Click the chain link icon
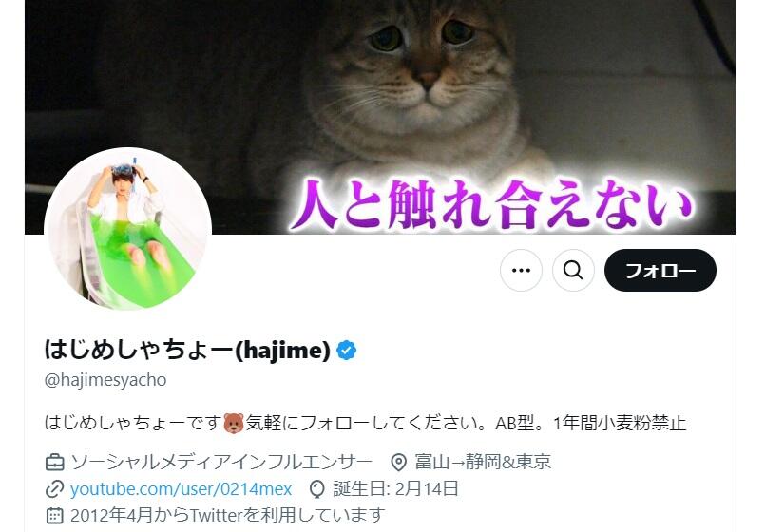The image size is (765, 532). pos(55,489)
